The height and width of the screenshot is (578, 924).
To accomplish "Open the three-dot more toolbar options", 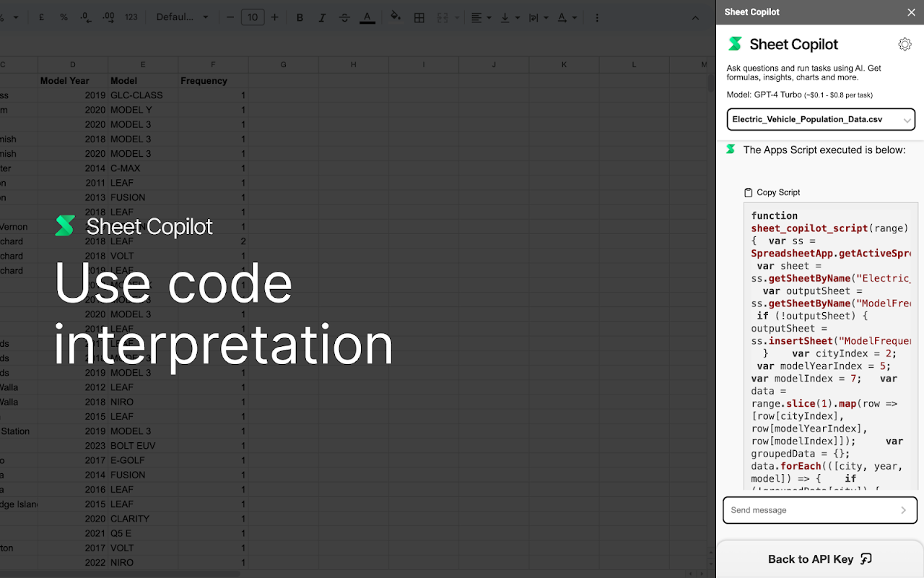I will click(597, 17).
